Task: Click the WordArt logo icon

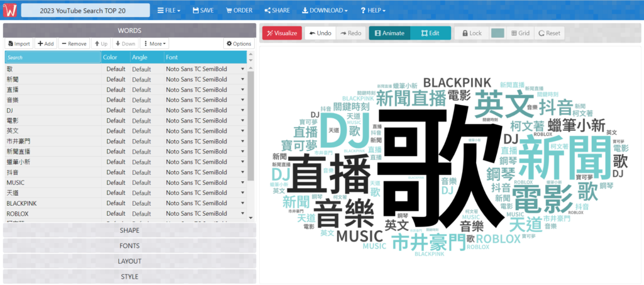Action: 9,10
